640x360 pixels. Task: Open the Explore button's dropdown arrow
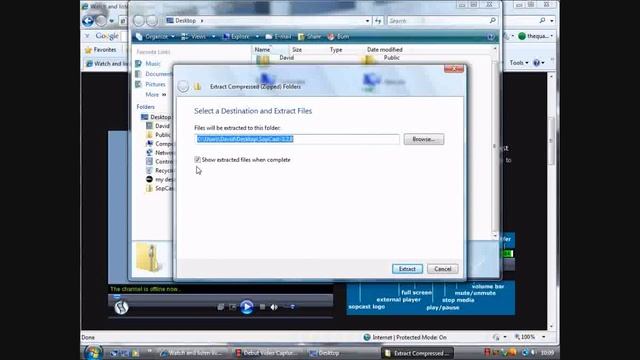(257, 37)
